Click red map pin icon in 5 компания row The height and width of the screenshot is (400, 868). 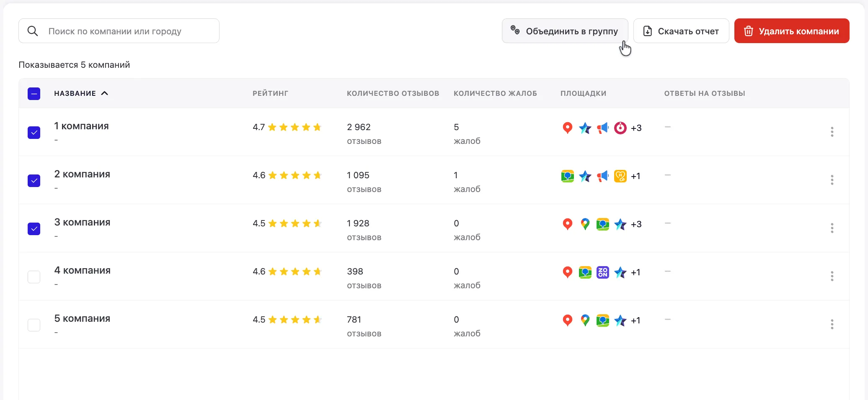pos(567,320)
